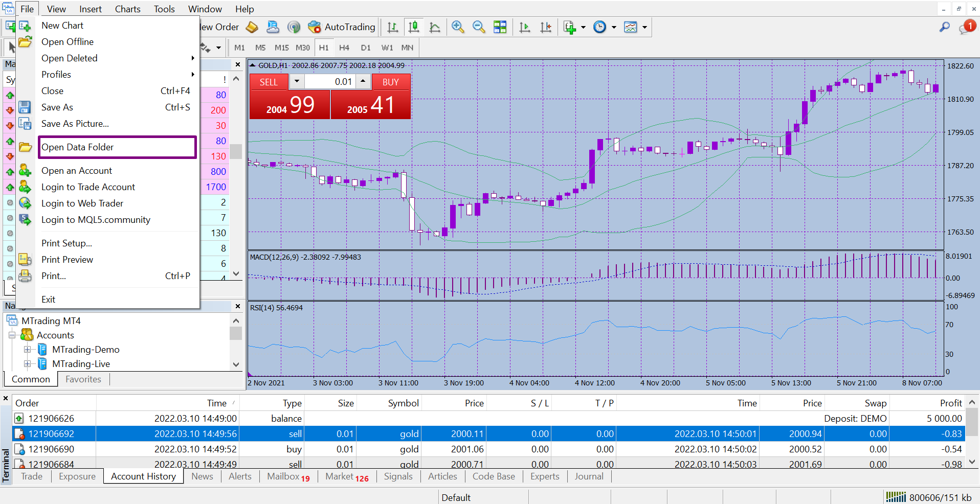
Task: Select the cursor arrow tool
Action: point(11,48)
